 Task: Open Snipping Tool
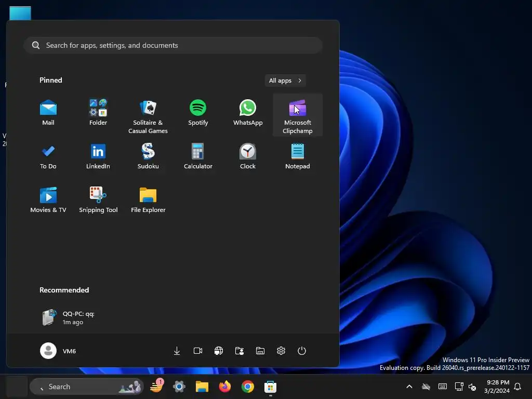click(x=98, y=200)
